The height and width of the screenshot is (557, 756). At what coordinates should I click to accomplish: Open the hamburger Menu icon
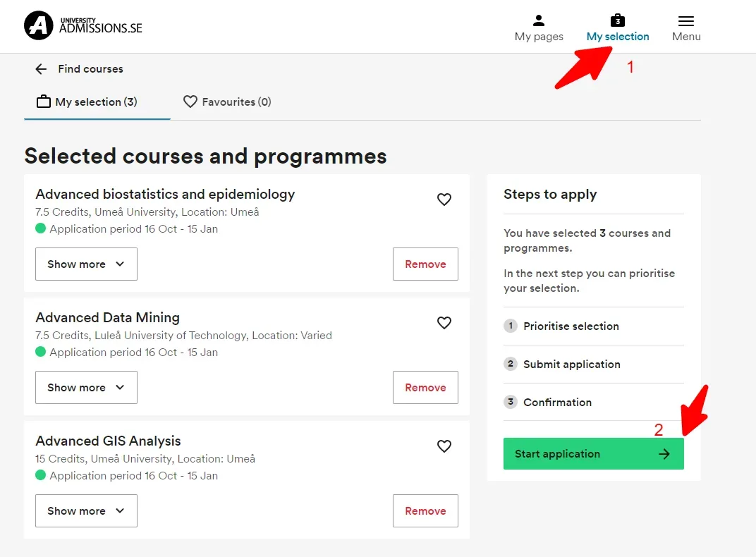pyautogui.click(x=685, y=21)
